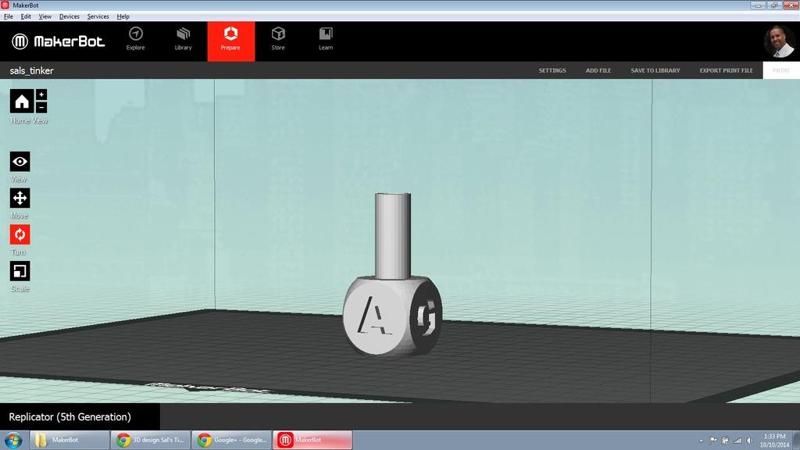Screen dimensions: 800x450
Task: Open the Devices menu
Action: coord(69,16)
